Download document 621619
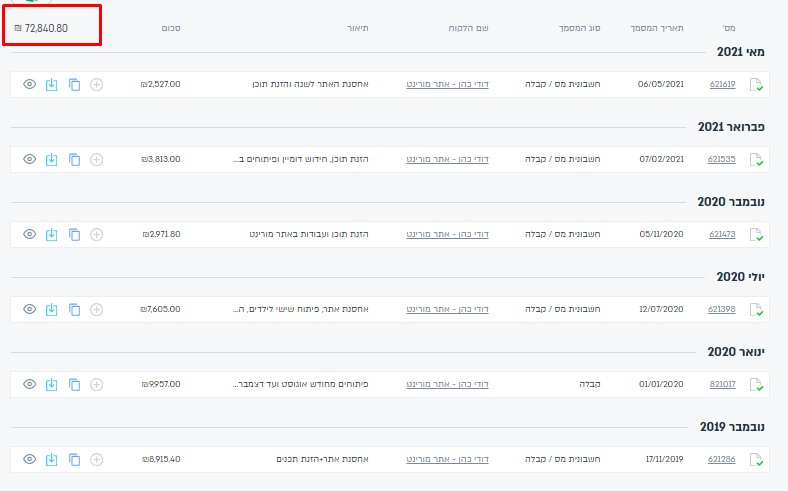This screenshot has height=491, width=788. (x=51, y=84)
